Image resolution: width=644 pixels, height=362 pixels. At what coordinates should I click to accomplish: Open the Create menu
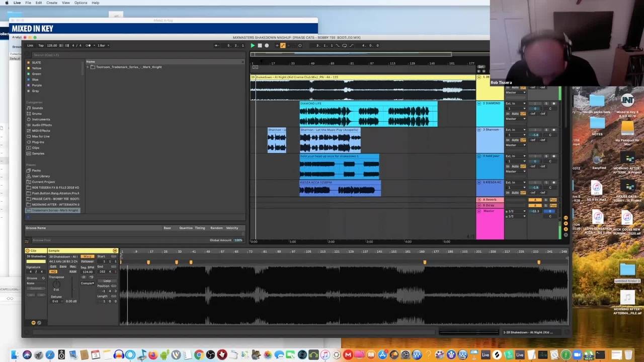[52, 3]
